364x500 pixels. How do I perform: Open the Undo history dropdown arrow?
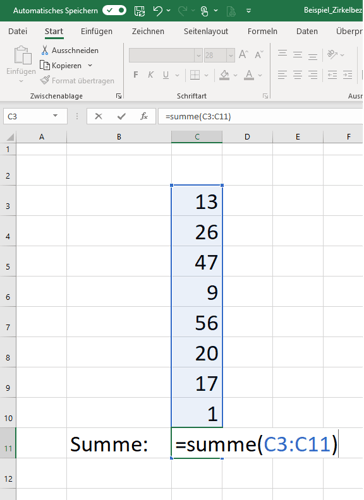click(x=169, y=11)
